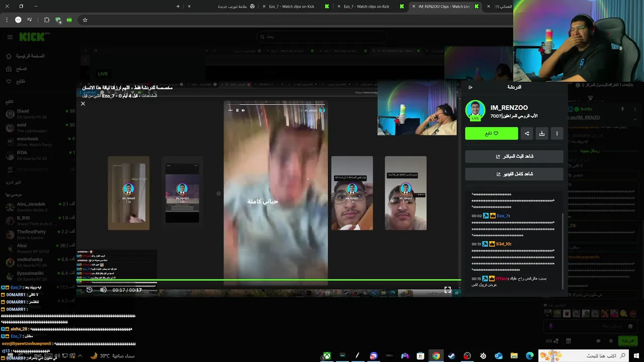Screen dimensions: 644x362
Task: Download the clip with the download icon
Action: pyautogui.click(x=542, y=133)
